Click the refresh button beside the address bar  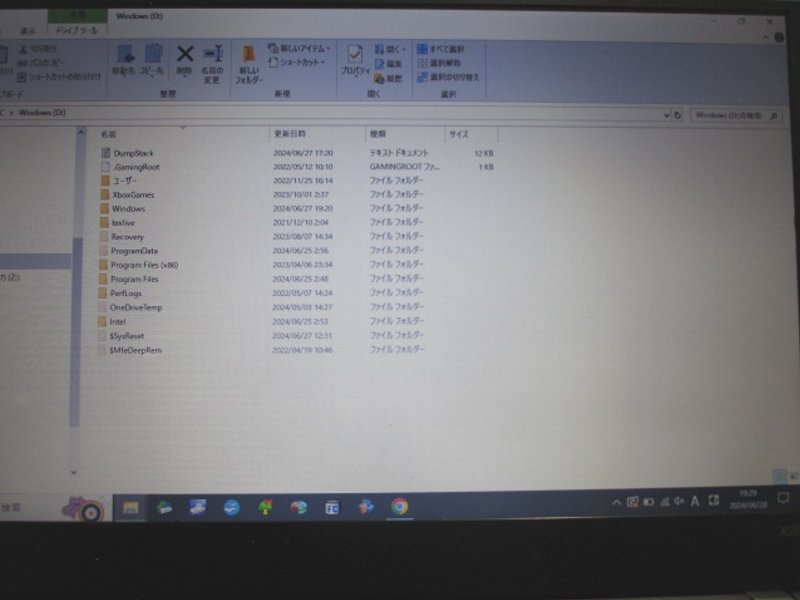[x=678, y=115]
